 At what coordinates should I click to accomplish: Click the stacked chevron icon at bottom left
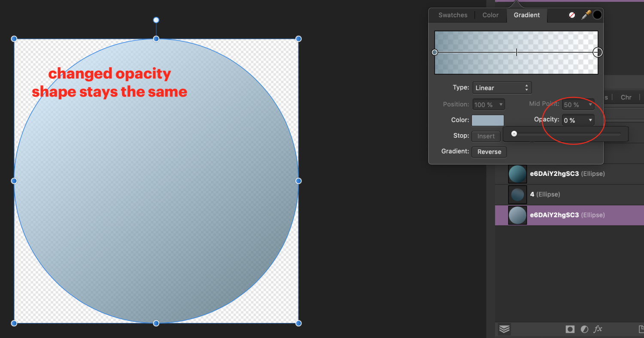click(504, 329)
